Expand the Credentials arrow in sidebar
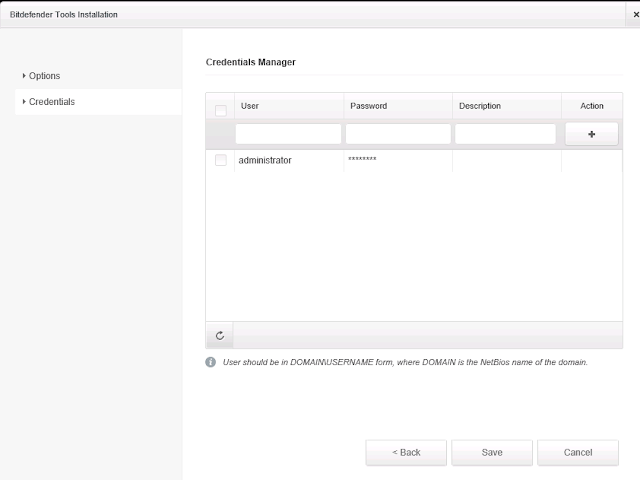The width and height of the screenshot is (640, 480). coord(24,102)
